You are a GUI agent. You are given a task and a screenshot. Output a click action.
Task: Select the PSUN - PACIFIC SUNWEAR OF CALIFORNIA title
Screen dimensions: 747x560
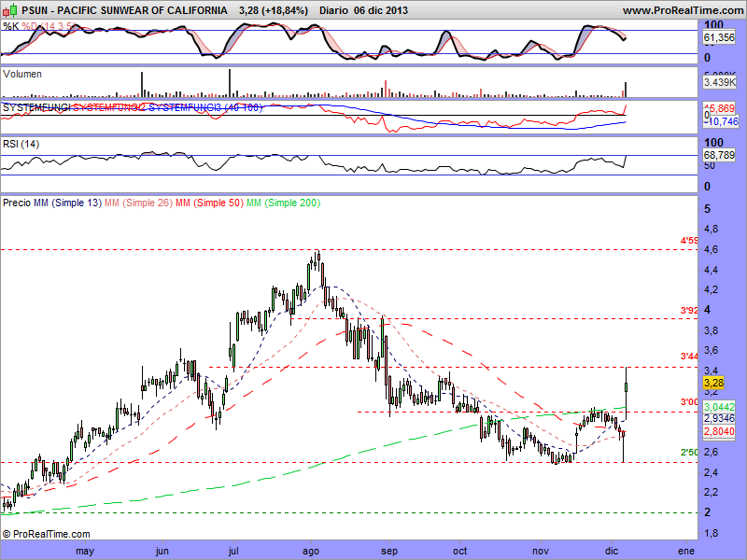point(125,10)
